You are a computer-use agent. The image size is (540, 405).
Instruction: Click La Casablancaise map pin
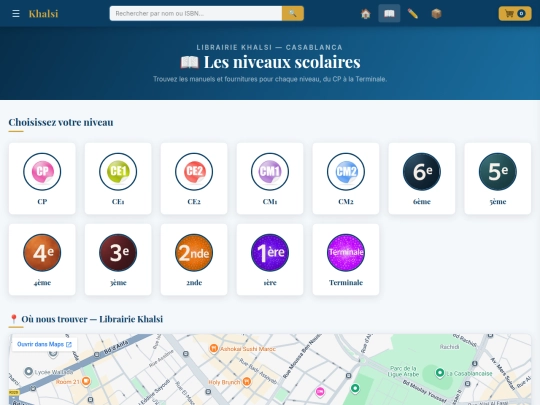tap(439, 373)
